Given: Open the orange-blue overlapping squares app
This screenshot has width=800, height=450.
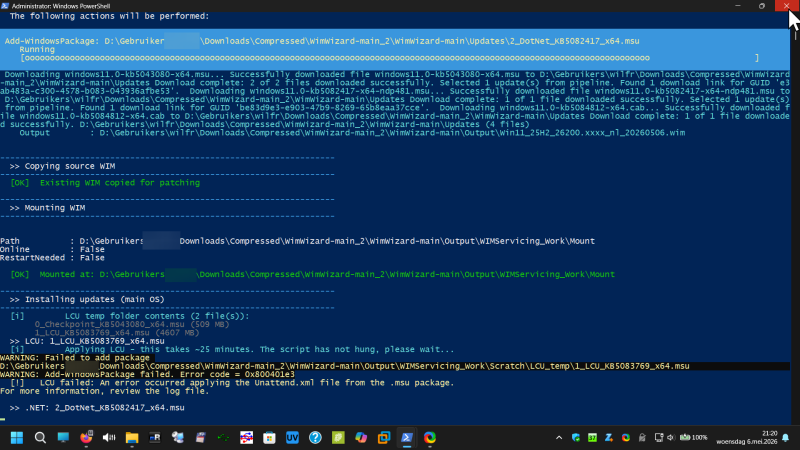Looking at the screenshot, I should click(384, 438).
